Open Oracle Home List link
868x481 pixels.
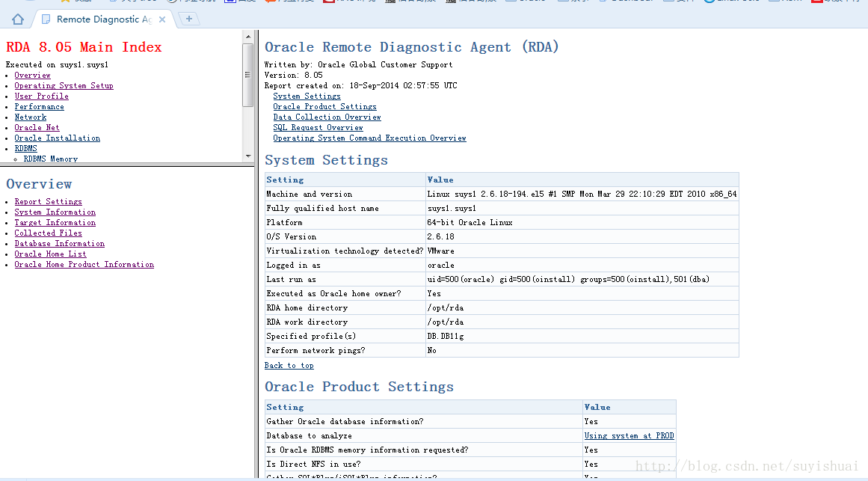tap(50, 254)
